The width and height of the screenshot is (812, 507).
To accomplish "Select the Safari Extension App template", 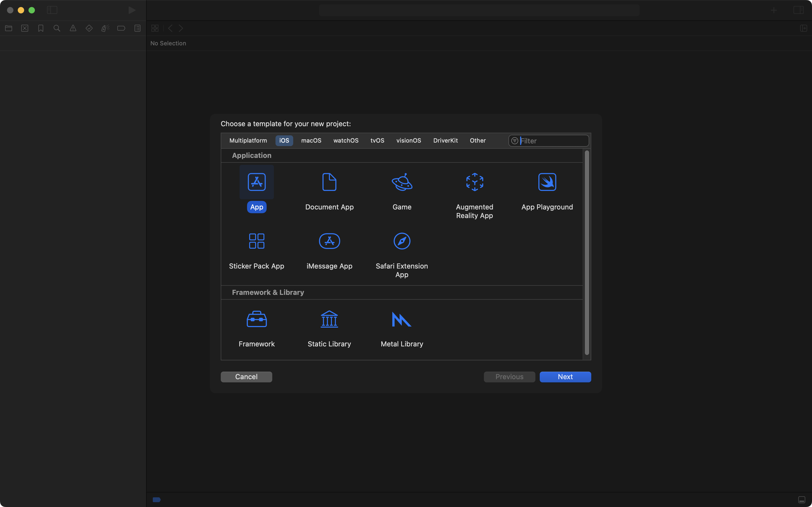I will (402, 241).
